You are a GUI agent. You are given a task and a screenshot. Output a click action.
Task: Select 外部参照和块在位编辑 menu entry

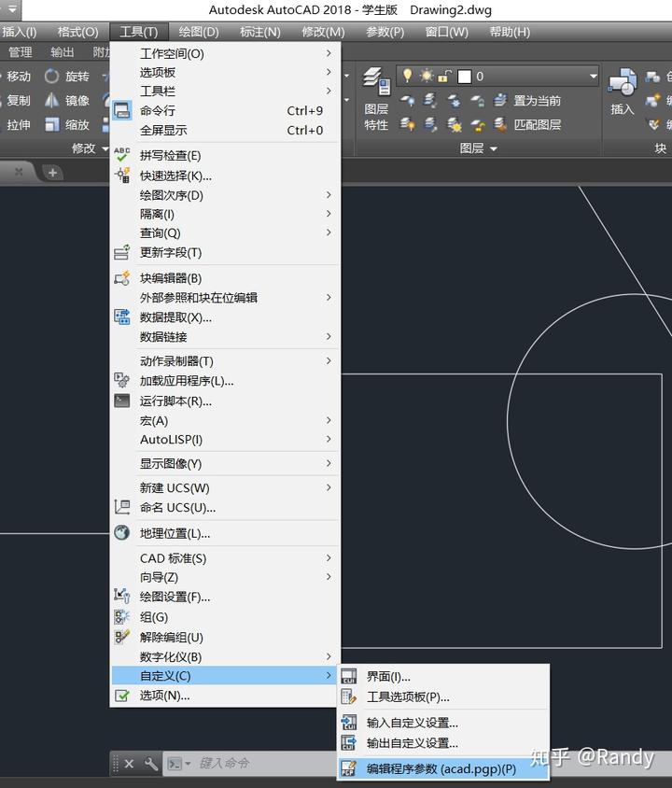[x=225, y=298]
